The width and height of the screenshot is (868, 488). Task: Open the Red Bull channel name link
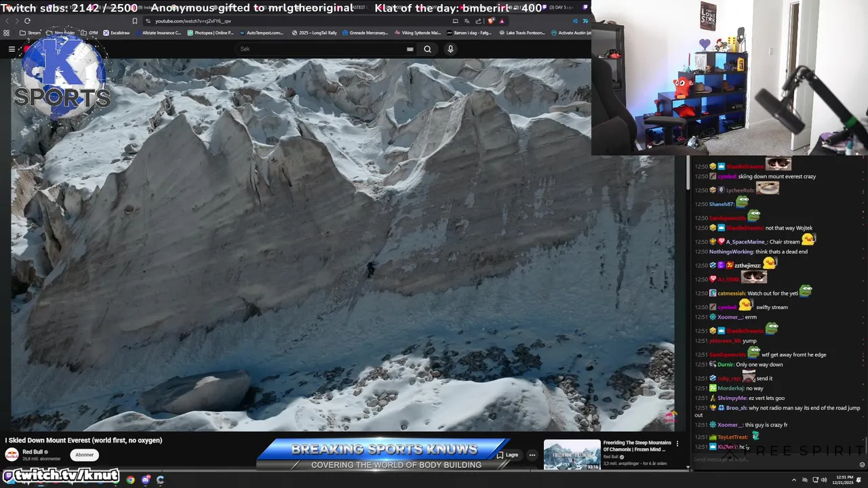(33, 452)
